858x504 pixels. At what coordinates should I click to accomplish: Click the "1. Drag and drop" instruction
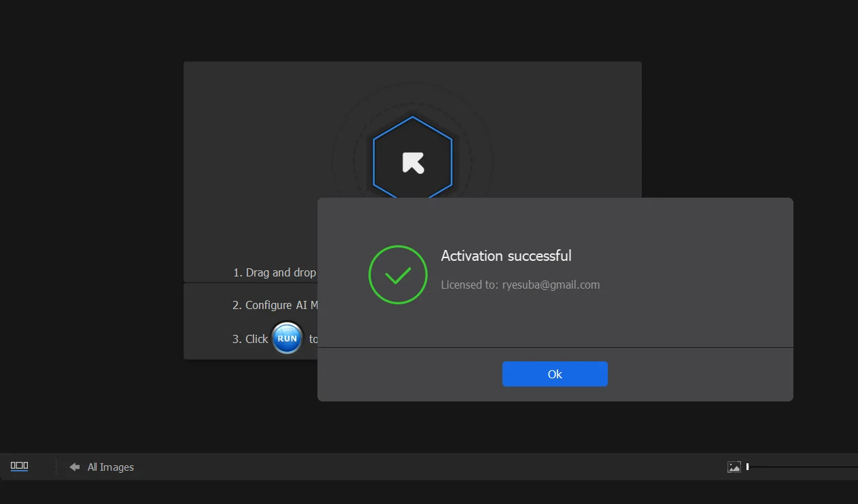click(275, 272)
